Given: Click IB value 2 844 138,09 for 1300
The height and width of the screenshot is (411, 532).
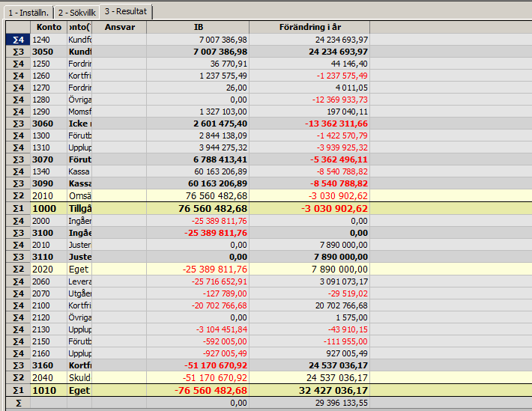Looking at the screenshot, I should pyautogui.click(x=223, y=136).
